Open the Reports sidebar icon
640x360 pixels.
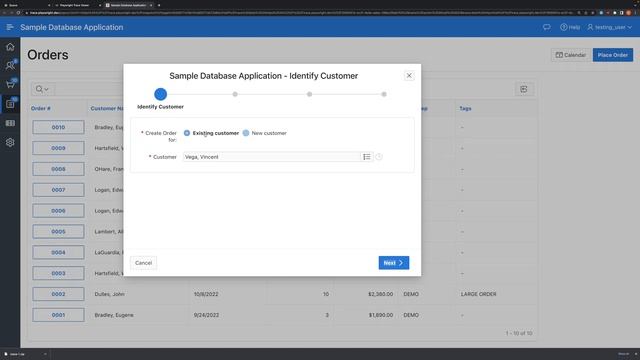click(10, 123)
